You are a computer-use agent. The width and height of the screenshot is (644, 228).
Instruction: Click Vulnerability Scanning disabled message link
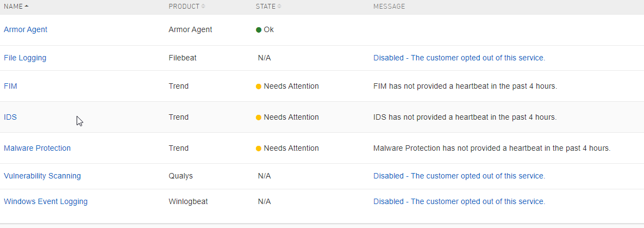click(459, 176)
